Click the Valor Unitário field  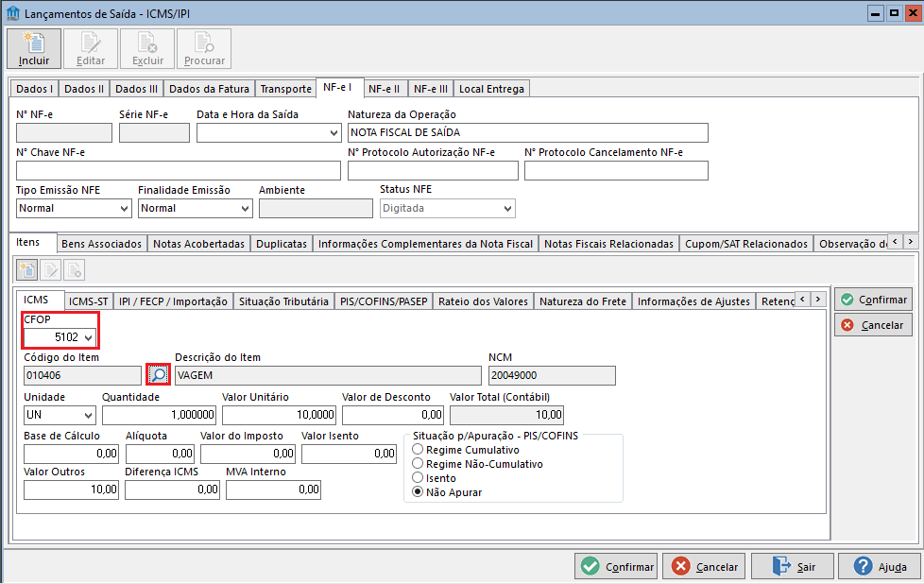coord(279,415)
